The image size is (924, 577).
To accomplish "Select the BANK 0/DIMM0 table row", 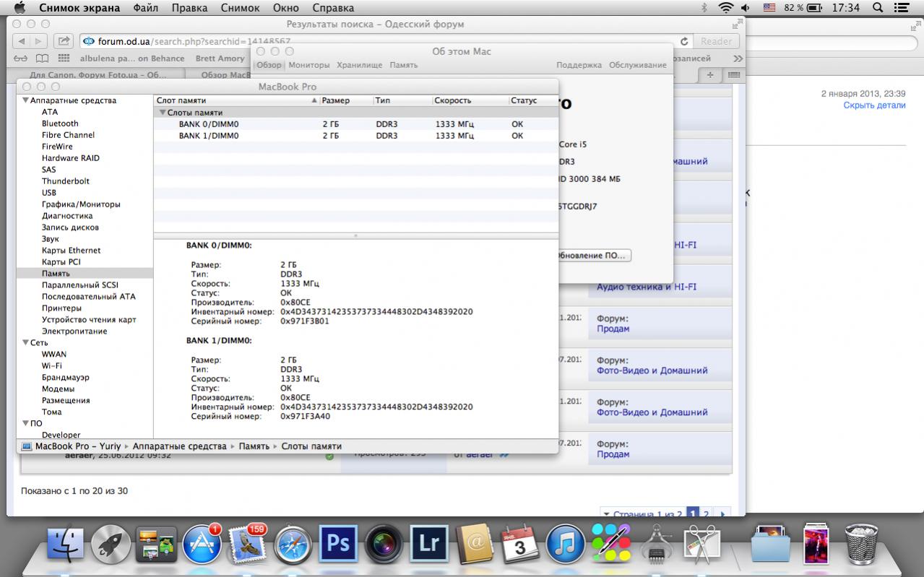I will click(x=357, y=124).
